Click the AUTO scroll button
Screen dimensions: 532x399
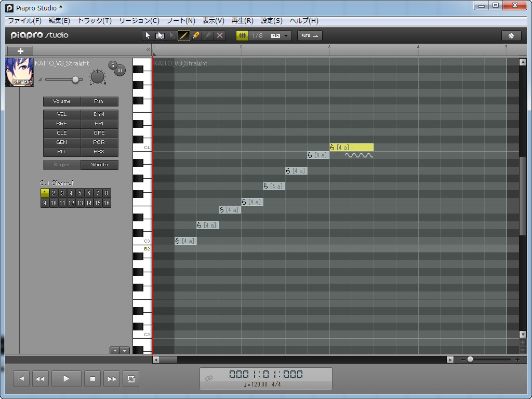click(310, 36)
